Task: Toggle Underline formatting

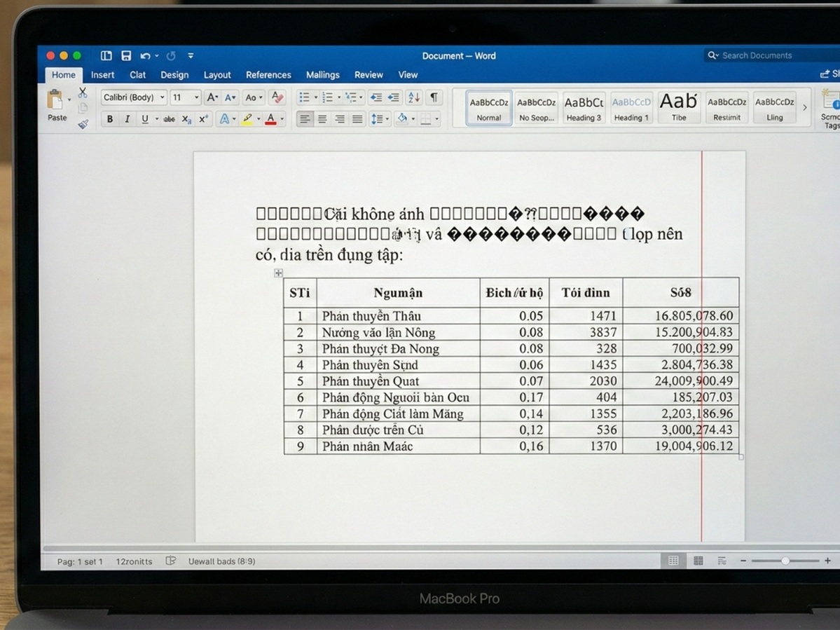Action: (x=144, y=119)
